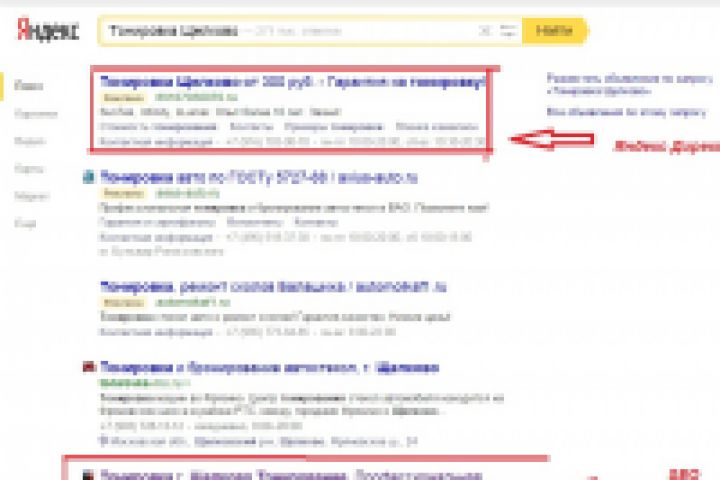Open the first ad result title in the red frame
The height and width of the screenshot is (480, 720).
[x=292, y=82]
